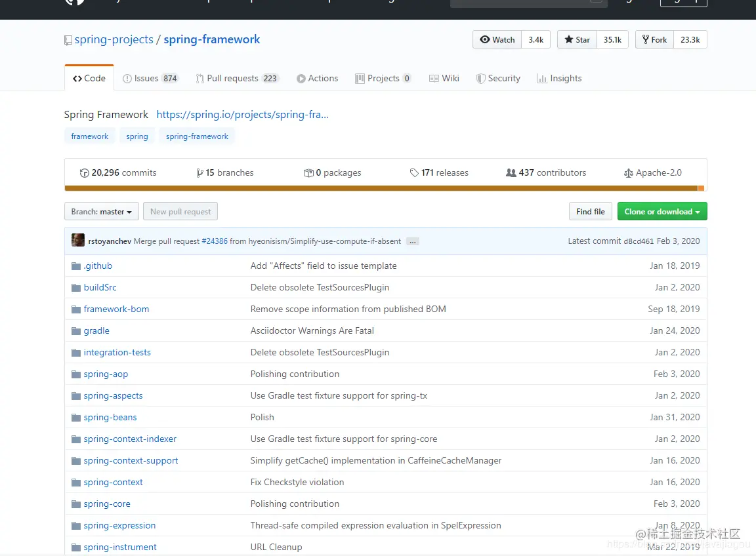Open the 171 releases link

pyautogui.click(x=439, y=173)
